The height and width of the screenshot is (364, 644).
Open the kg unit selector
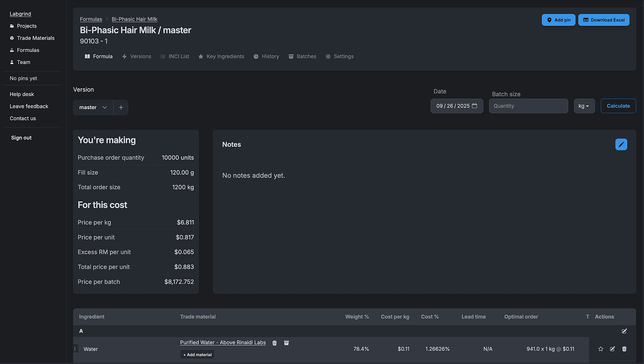[x=584, y=106]
